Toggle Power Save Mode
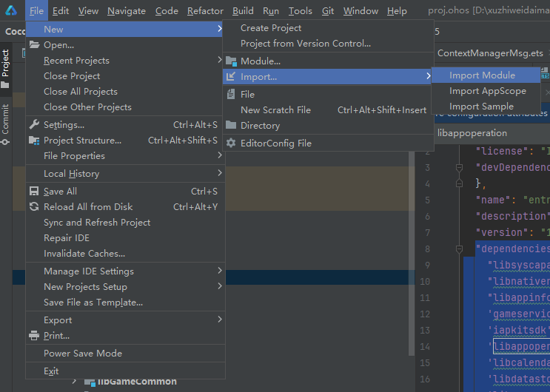This screenshot has height=392, width=550. point(125,353)
